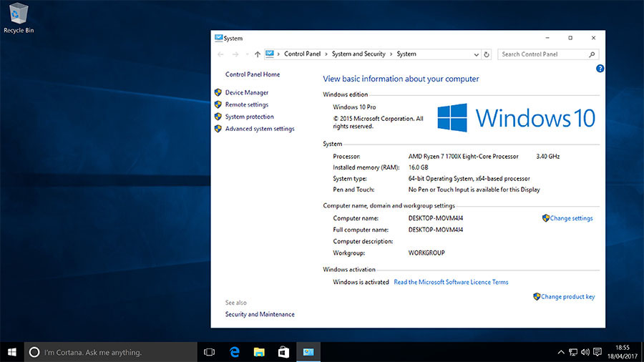Viewport: 644px width, 362px height.
Task: Click Show desktop strip on taskbar
Action: pyautogui.click(x=643, y=352)
